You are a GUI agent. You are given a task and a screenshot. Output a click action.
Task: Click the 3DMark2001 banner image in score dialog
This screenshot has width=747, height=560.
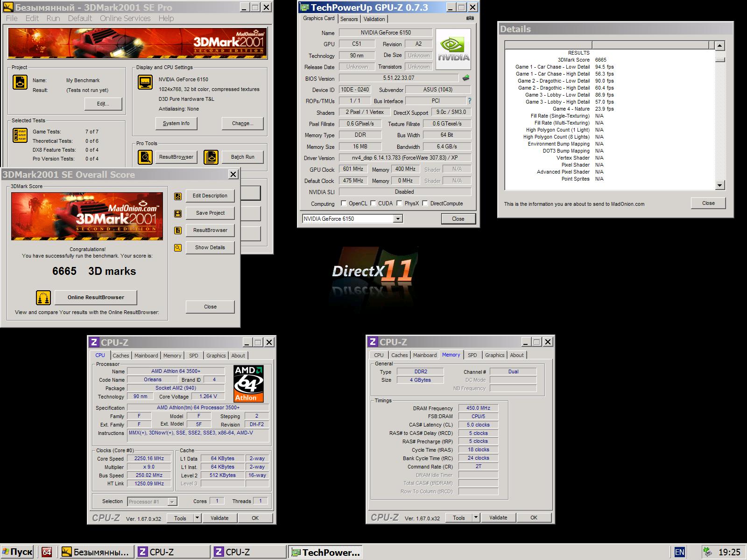[87, 216]
